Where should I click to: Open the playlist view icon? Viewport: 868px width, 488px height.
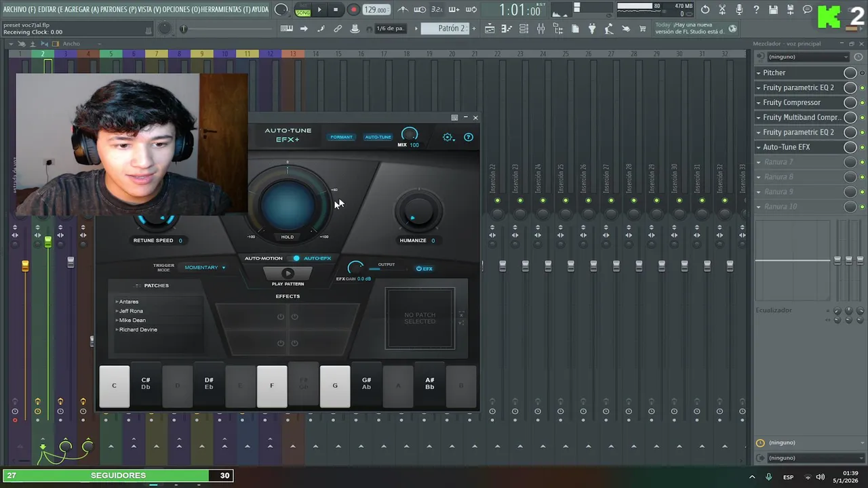point(490,28)
